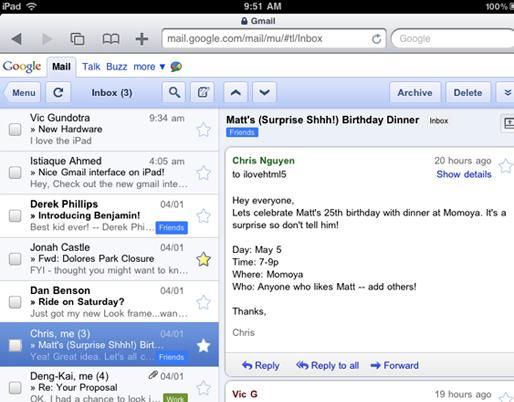Unstar the Chris, me (3) conversation
This screenshot has width=514, height=402.
(203, 346)
